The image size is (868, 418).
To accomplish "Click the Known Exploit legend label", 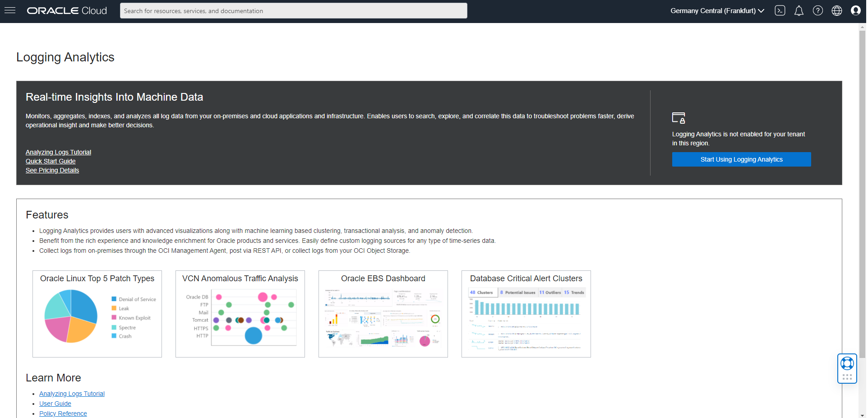I will click(134, 318).
